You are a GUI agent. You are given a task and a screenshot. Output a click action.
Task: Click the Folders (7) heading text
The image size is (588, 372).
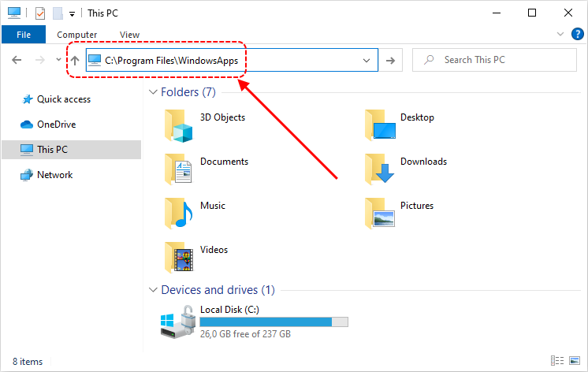[188, 92]
